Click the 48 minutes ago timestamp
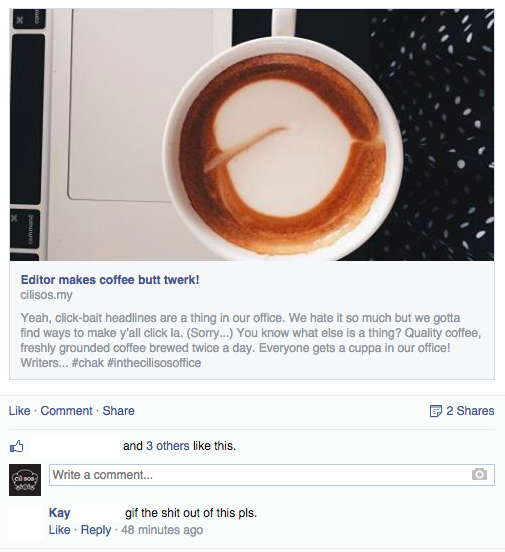Viewport: 505px width, 552px height. 162,529
